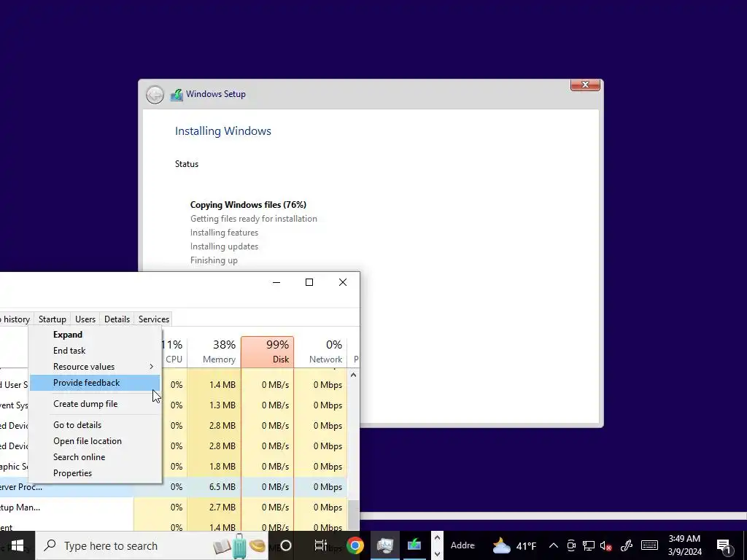Minimize the Task Manager window
Screen dimensions: 747x560
point(276,282)
